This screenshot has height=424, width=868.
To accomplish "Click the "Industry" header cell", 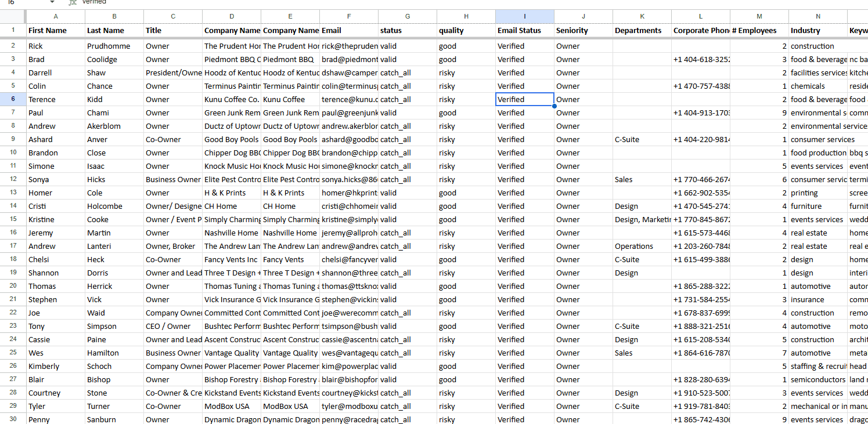I will 818,30.
